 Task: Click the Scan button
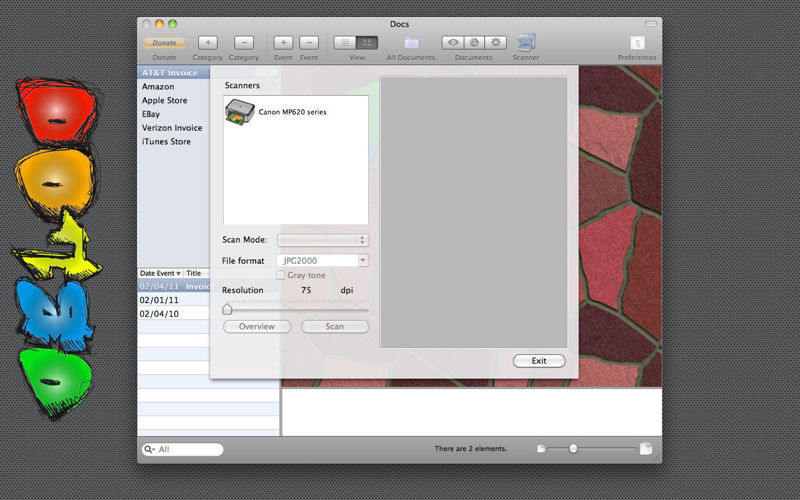pos(335,327)
